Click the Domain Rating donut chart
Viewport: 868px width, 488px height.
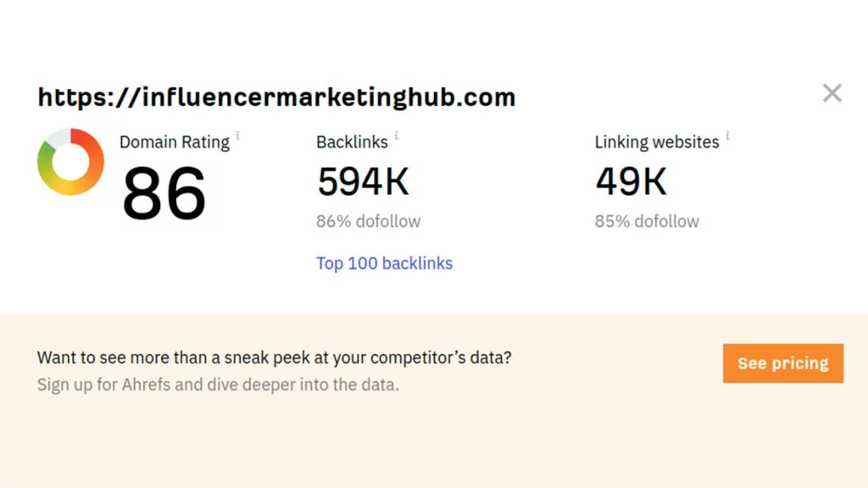click(x=71, y=162)
